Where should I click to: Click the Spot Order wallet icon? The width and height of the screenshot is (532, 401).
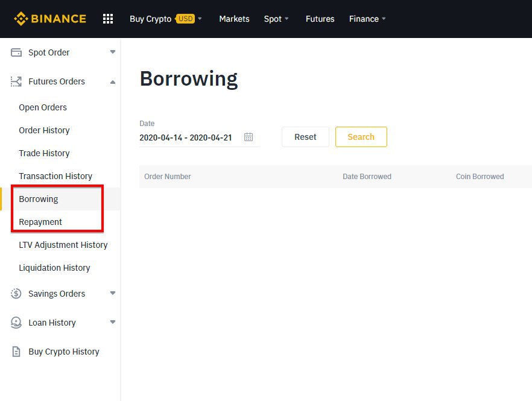(16, 52)
